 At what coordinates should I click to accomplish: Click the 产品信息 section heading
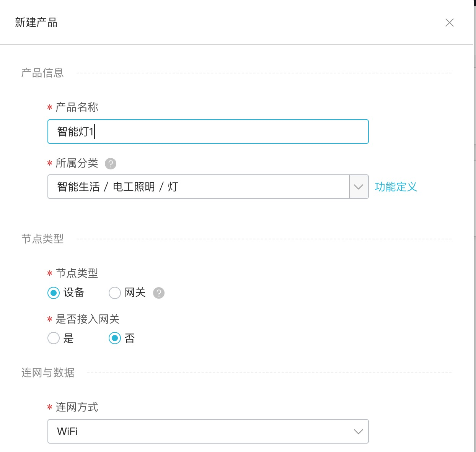pyautogui.click(x=42, y=73)
